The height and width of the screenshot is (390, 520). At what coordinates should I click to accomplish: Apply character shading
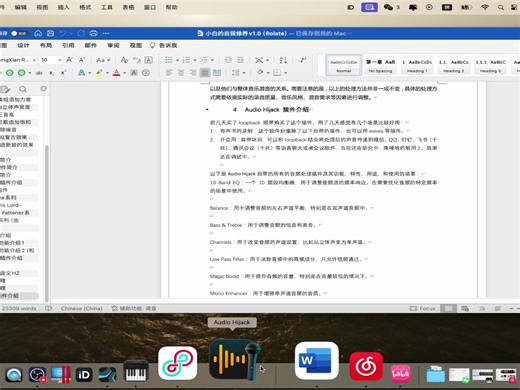tap(134, 73)
